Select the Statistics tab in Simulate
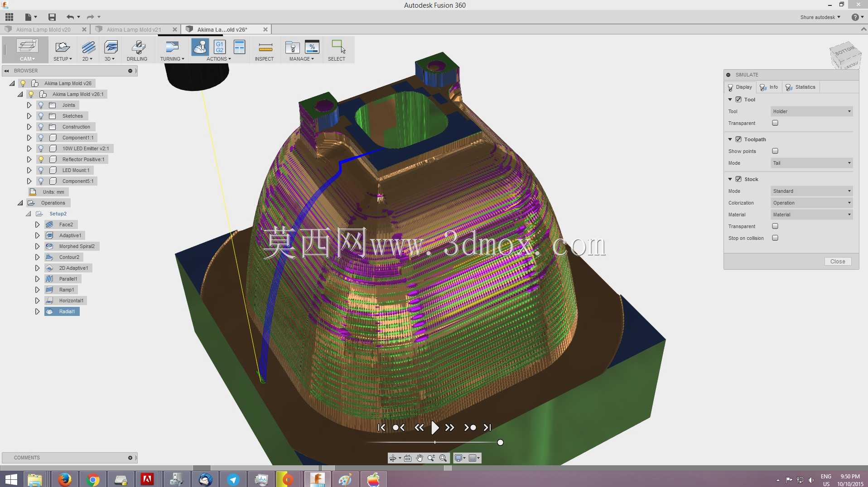This screenshot has width=868, height=487. tap(800, 87)
